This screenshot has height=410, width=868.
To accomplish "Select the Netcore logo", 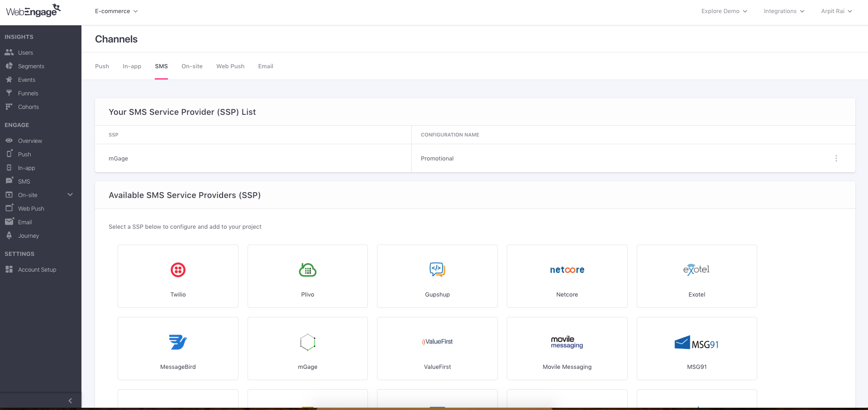I will (567, 270).
